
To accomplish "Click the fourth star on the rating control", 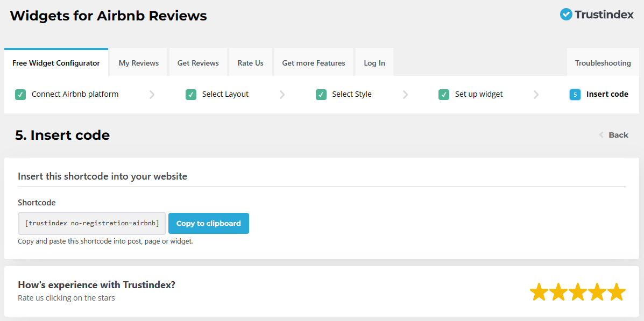I will tap(597, 291).
